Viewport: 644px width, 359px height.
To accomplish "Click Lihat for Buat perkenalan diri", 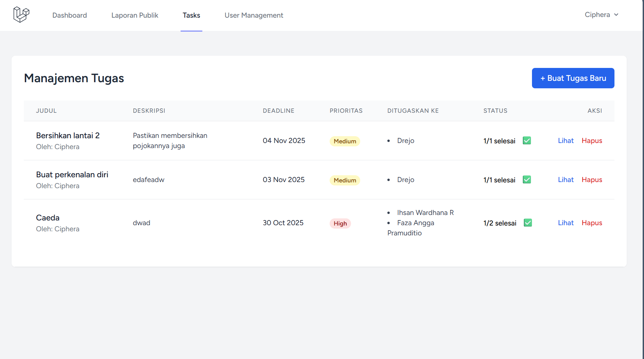I will [566, 180].
